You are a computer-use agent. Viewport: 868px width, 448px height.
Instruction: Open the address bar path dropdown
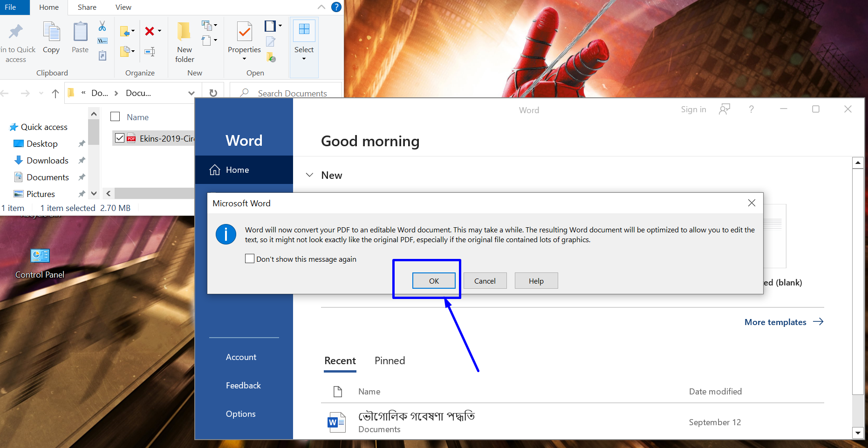[x=191, y=93]
